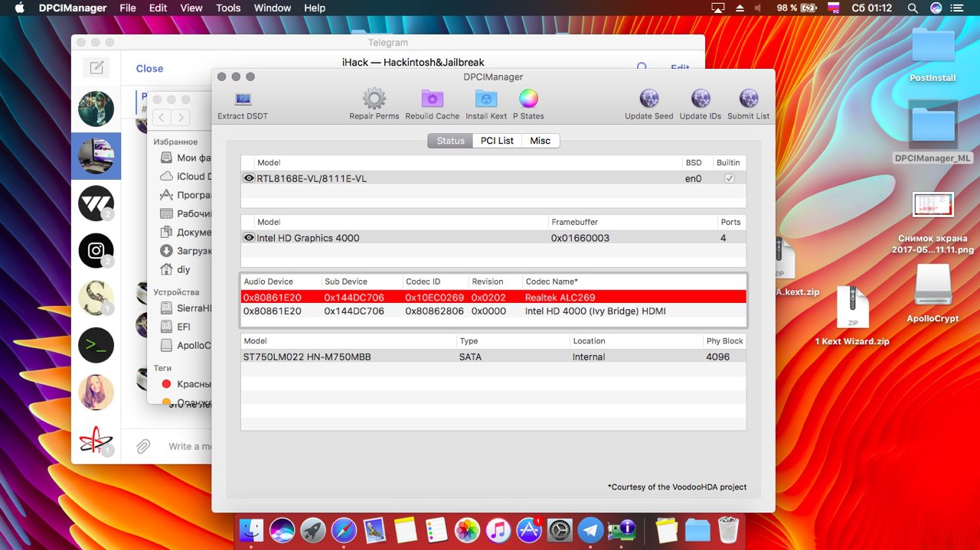The width and height of the screenshot is (980, 550).
Task: Open the Telegram chat with terminal prompt avatar
Action: (96, 345)
